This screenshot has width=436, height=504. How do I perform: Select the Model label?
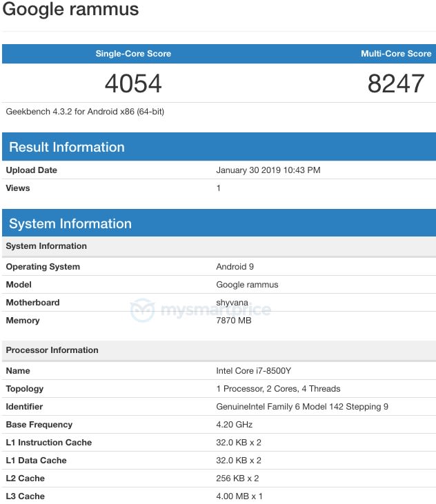tap(19, 285)
